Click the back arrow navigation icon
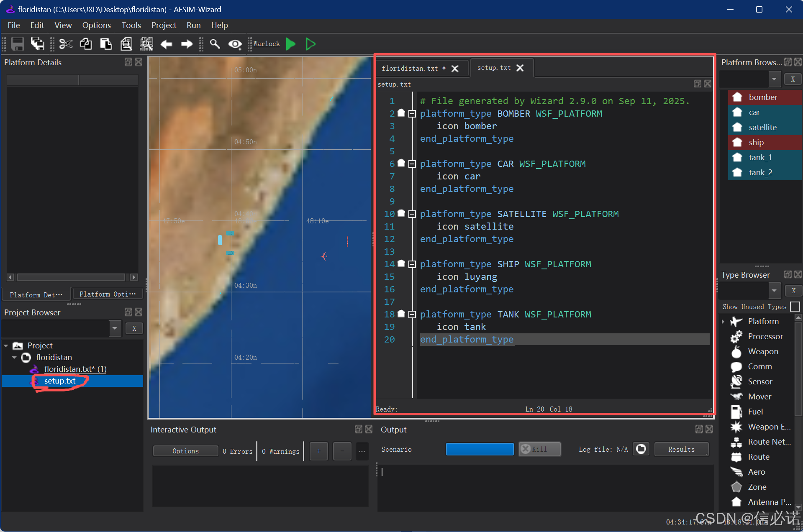Viewport: 803px width, 532px height. click(167, 44)
